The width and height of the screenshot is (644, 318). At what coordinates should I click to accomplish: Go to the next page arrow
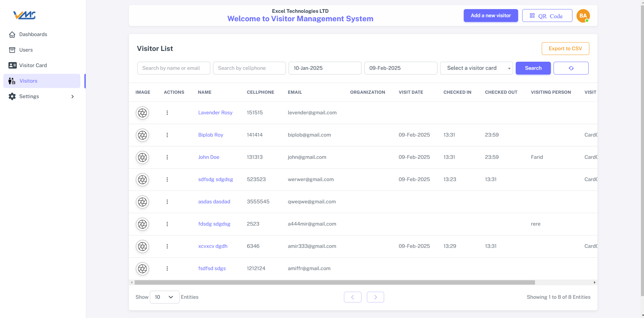(375, 297)
